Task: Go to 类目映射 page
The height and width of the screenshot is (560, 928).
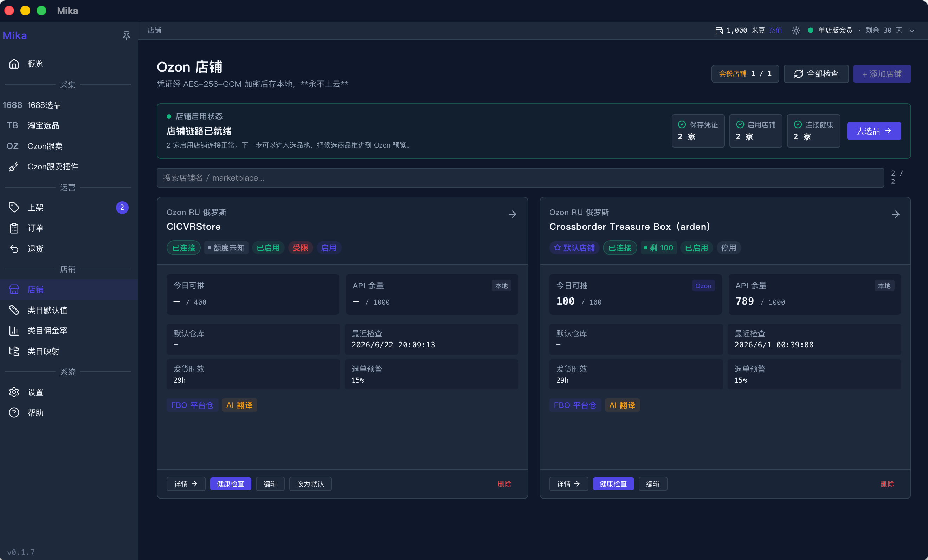Action: [x=69, y=351]
